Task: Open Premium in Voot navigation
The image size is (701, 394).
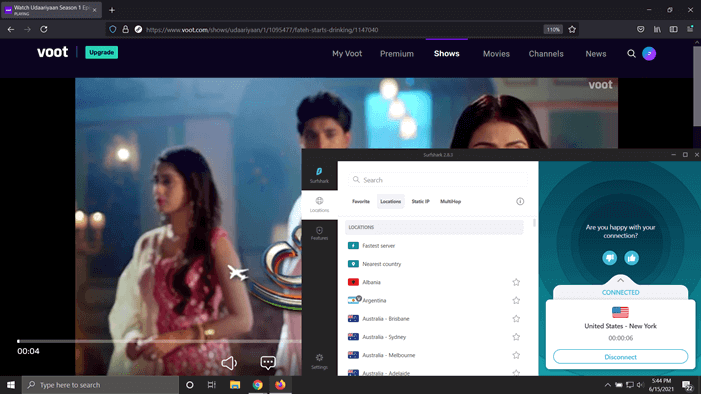Action: tap(397, 54)
